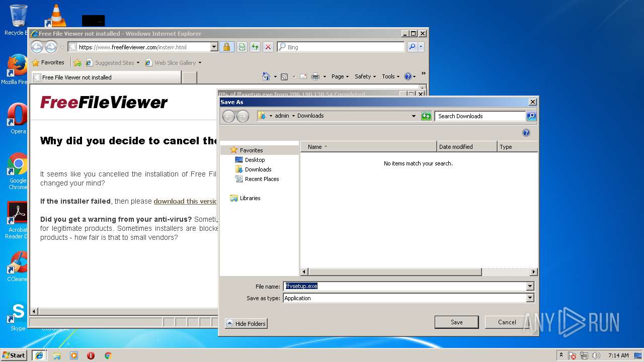Click the Refresh page icon in IE
Image resolution: width=644 pixels, height=362 pixels.
click(255, 47)
